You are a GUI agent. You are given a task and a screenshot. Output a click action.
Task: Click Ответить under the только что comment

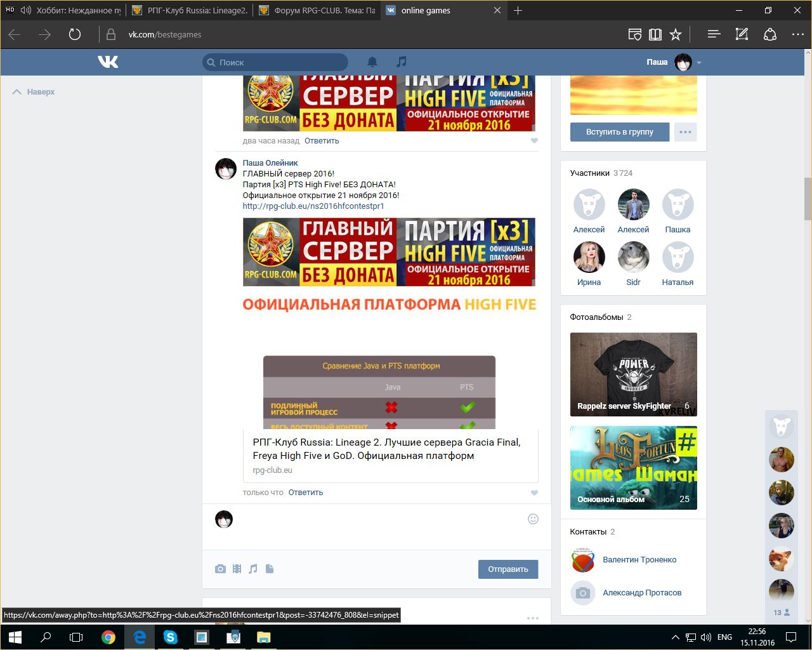[306, 493]
